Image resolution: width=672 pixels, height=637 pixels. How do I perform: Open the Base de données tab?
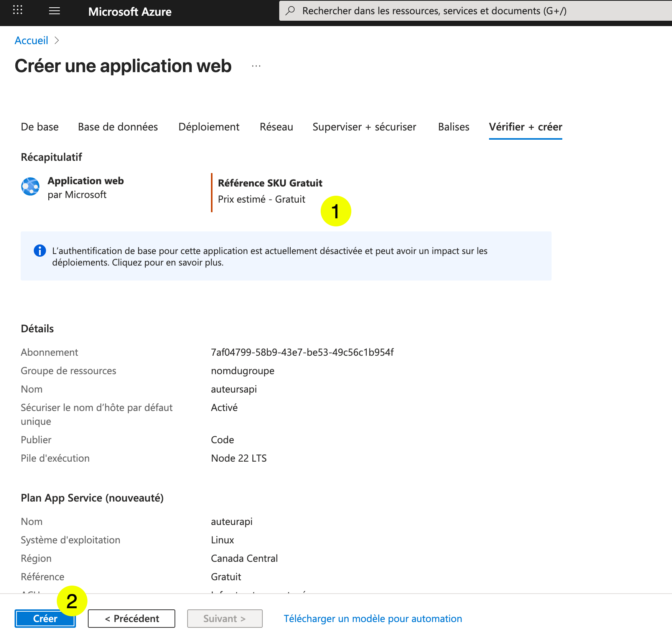click(118, 127)
